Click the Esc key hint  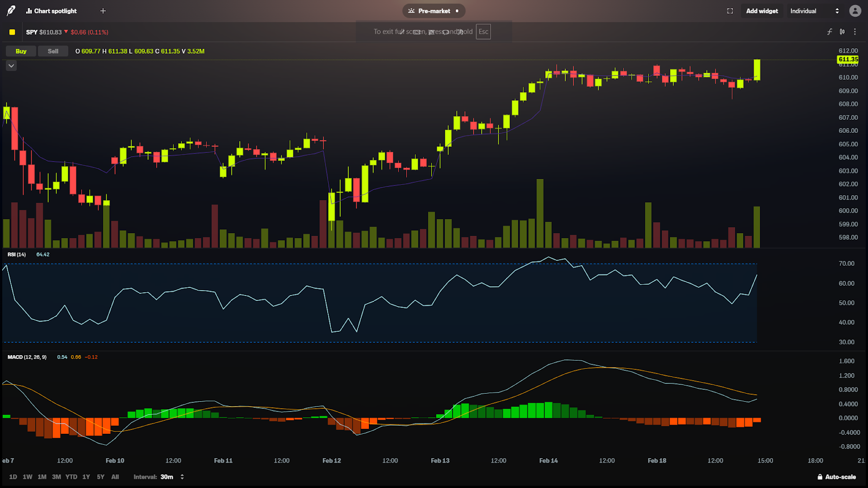(483, 31)
